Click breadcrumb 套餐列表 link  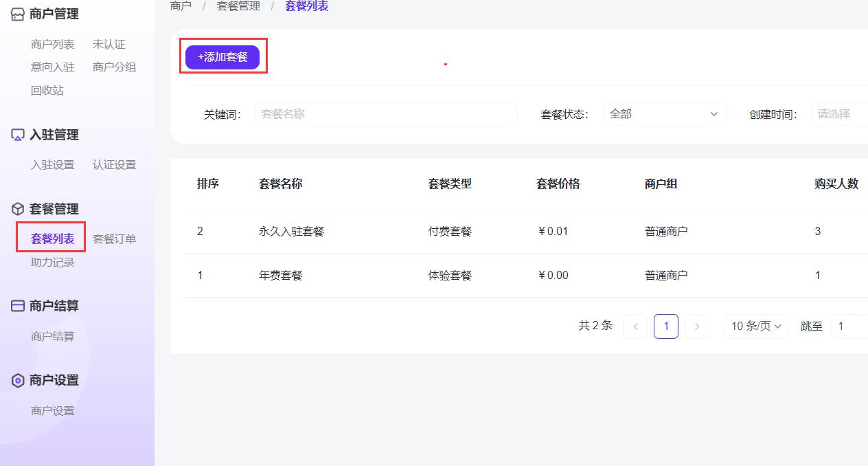pyautogui.click(x=307, y=6)
